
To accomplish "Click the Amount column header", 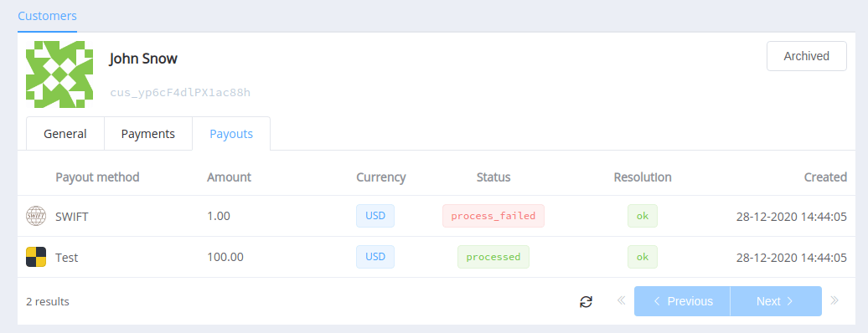I will [x=229, y=177].
